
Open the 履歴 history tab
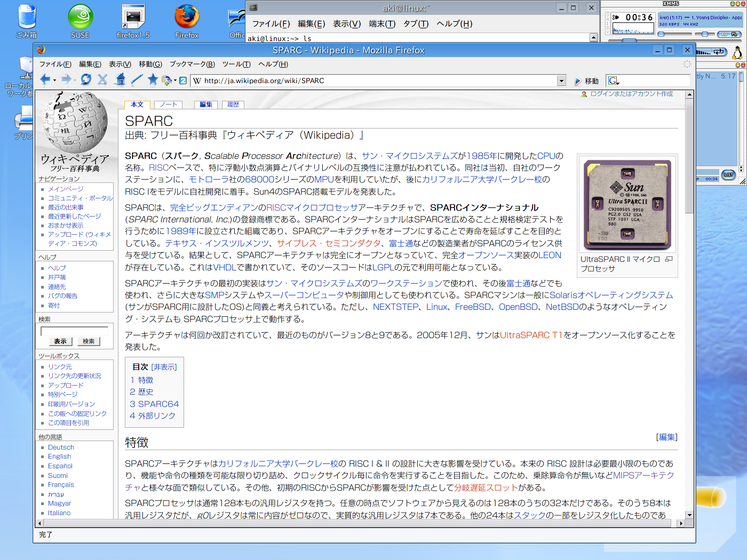tap(233, 105)
